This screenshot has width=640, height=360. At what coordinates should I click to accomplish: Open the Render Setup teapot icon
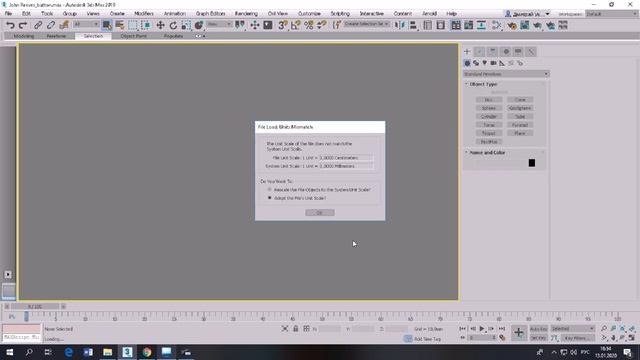click(511, 25)
